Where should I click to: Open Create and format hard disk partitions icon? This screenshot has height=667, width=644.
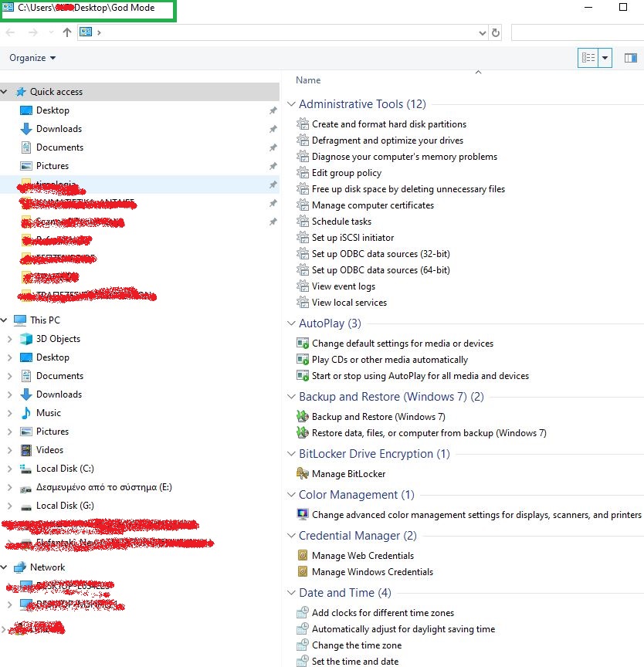(303, 124)
